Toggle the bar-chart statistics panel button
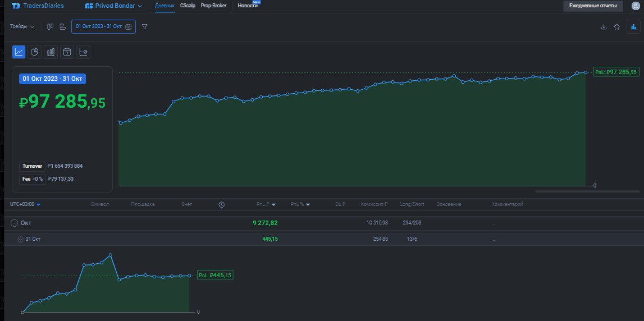The image size is (644, 321). tap(633, 27)
